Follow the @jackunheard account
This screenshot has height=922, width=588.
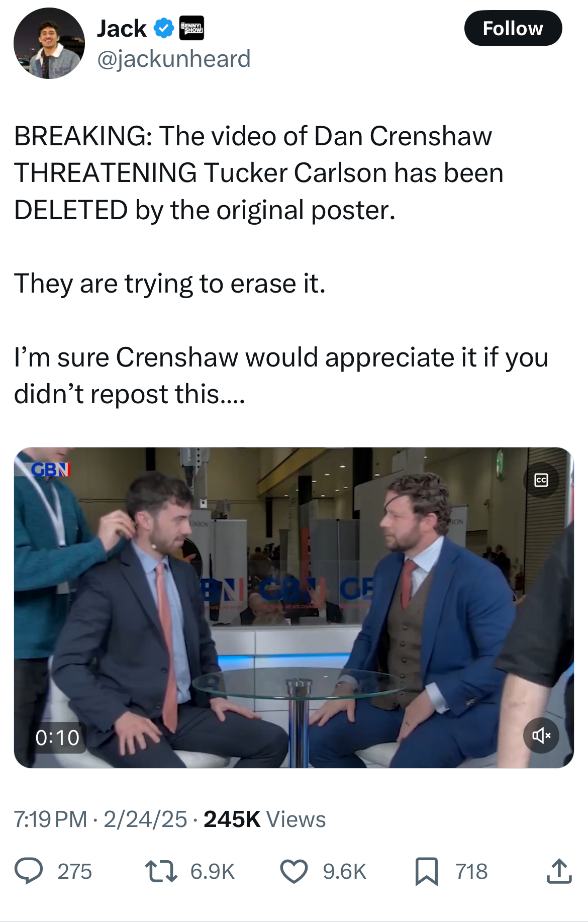click(x=513, y=28)
